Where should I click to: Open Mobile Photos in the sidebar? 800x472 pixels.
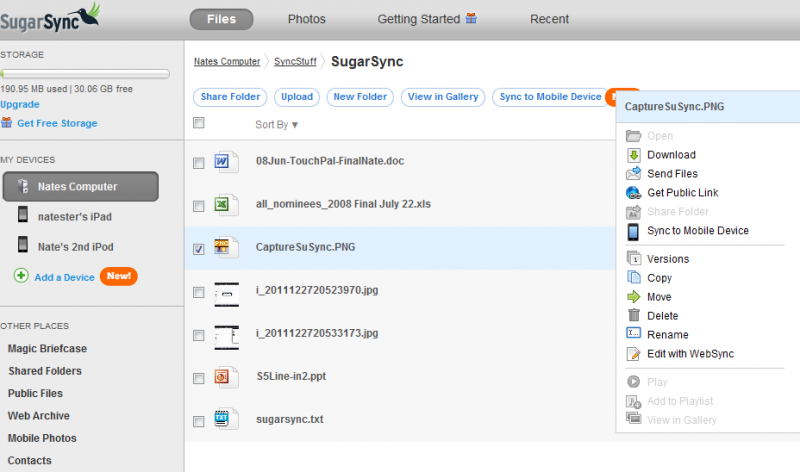click(42, 438)
